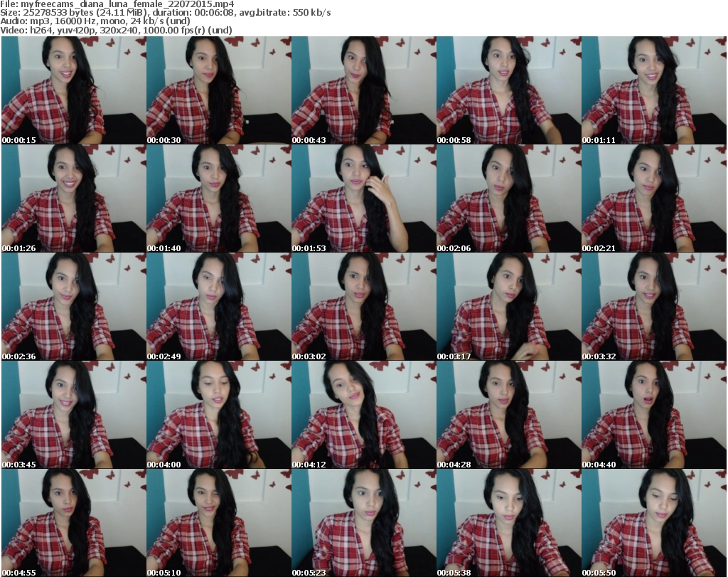Click the file name line starting 'File:'

tap(117, 4)
